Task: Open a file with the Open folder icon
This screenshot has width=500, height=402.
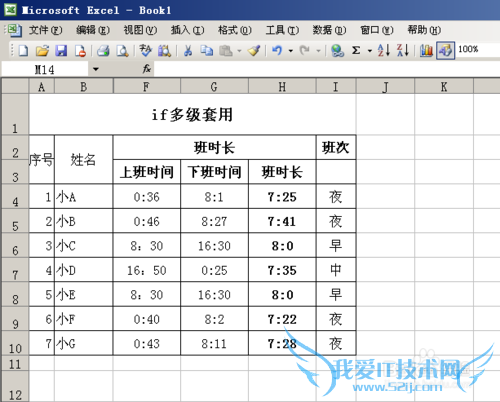Action: (x=42, y=51)
